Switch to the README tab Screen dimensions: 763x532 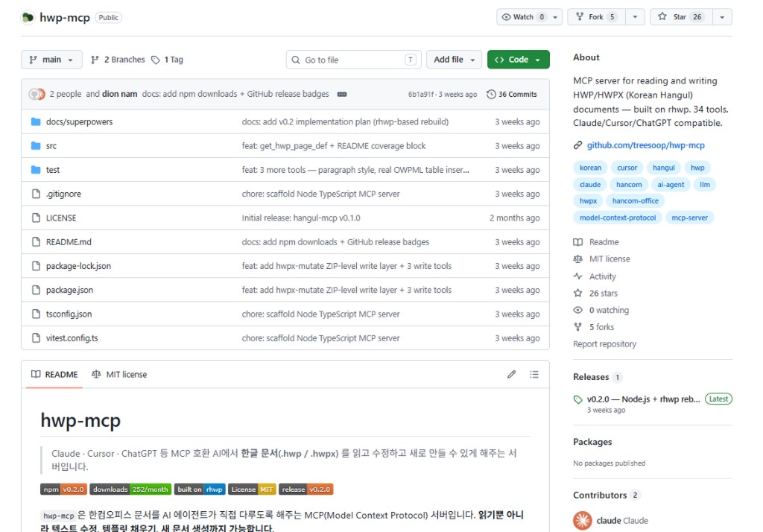[54, 374]
